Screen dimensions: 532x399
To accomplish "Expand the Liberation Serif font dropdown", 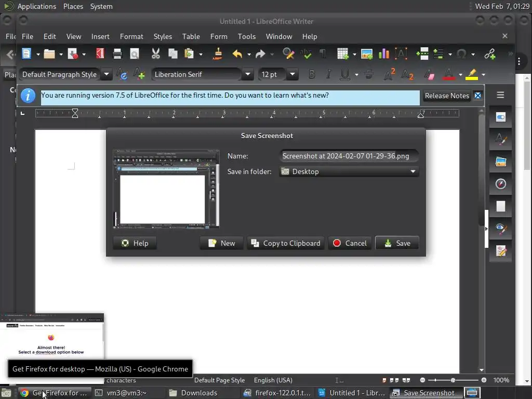I will [x=248, y=74].
